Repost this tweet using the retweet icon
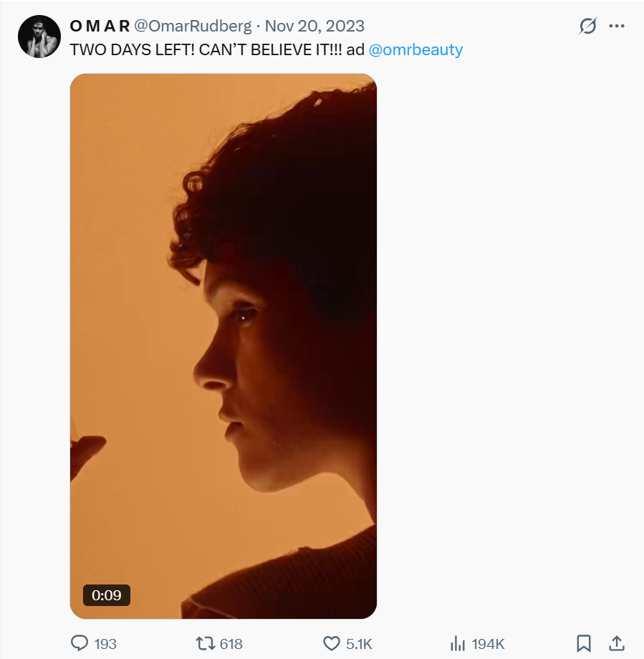Image resolution: width=644 pixels, height=659 pixels. tap(205, 643)
